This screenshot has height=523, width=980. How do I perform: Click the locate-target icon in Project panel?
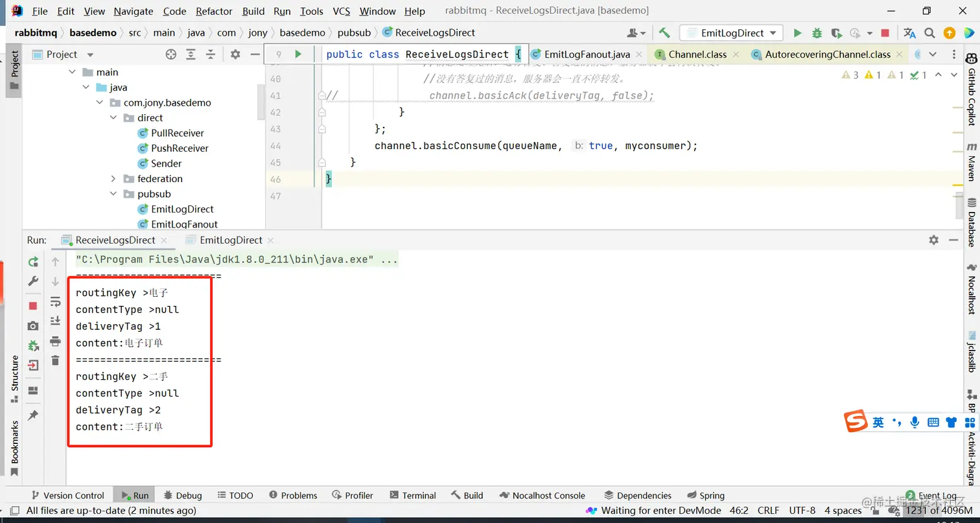tap(171, 54)
